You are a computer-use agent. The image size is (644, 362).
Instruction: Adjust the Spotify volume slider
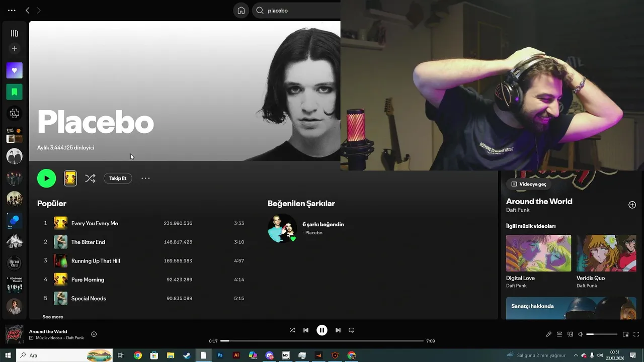tap(602, 334)
